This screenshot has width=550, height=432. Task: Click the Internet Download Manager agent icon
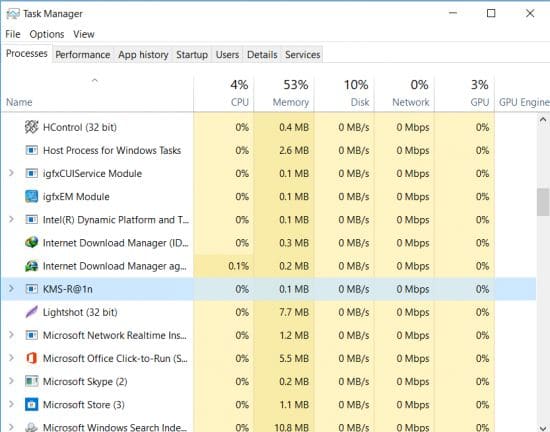[31, 266]
